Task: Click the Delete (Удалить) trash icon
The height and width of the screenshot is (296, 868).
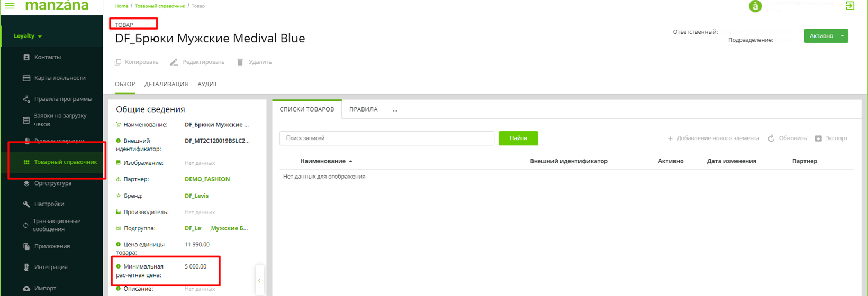Action: pyautogui.click(x=240, y=62)
